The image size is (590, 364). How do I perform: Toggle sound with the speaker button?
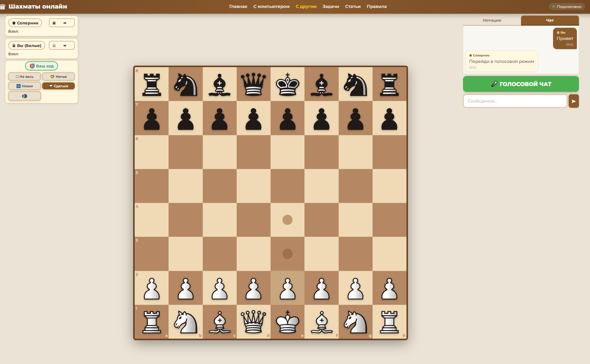24,95
